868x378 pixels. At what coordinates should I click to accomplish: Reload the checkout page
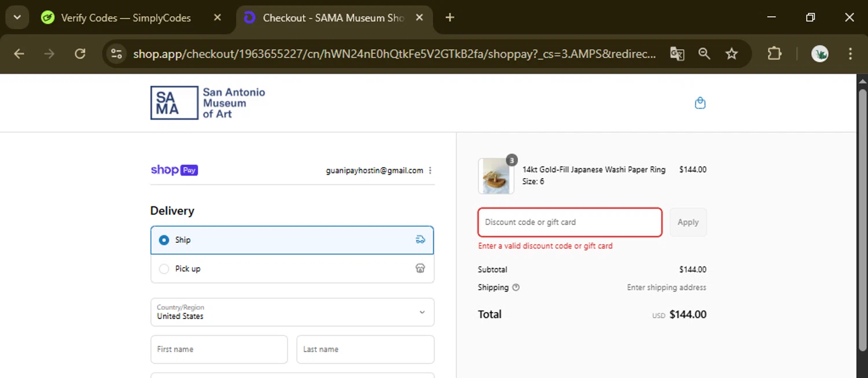point(80,54)
